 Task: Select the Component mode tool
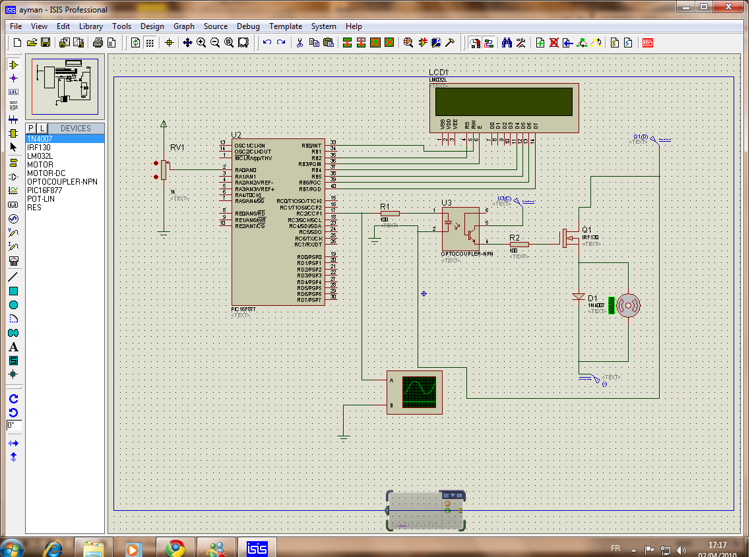(13, 65)
